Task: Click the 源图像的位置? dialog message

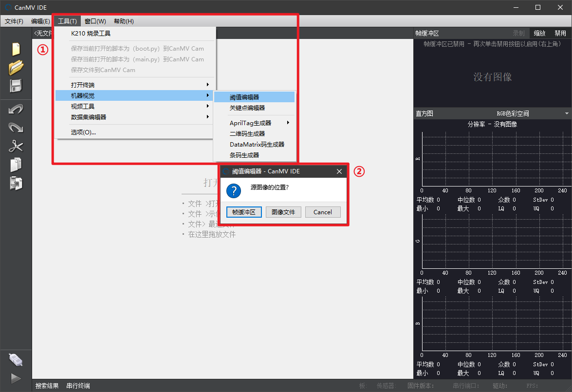Action: tap(270, 187)
